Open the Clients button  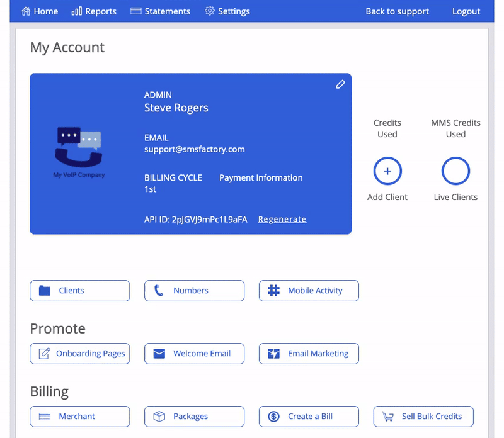tap(80, 291)
